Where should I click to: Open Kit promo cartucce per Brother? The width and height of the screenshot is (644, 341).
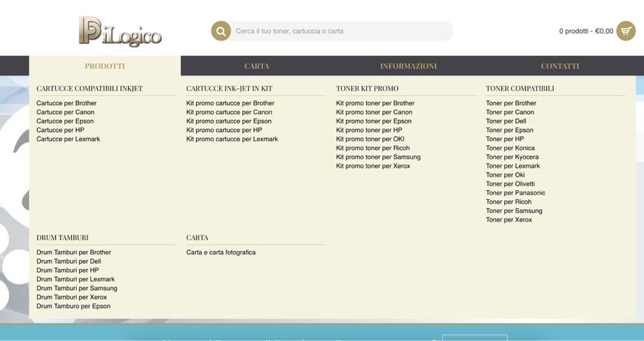pyautogui.click(x=230, y=103)
